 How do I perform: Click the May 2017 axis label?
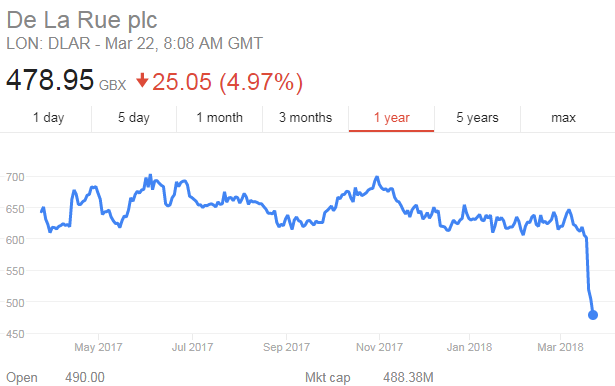(98, 347)
